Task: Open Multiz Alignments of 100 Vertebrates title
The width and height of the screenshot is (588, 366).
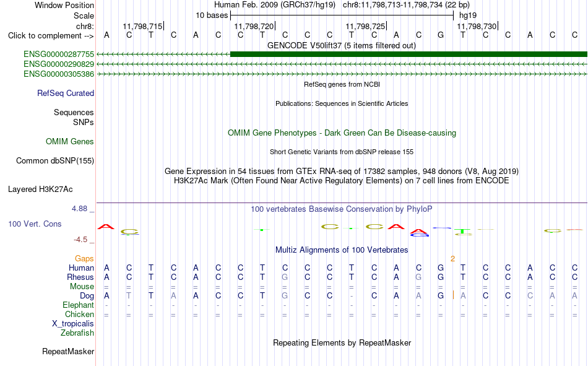Action: point(342,250)
